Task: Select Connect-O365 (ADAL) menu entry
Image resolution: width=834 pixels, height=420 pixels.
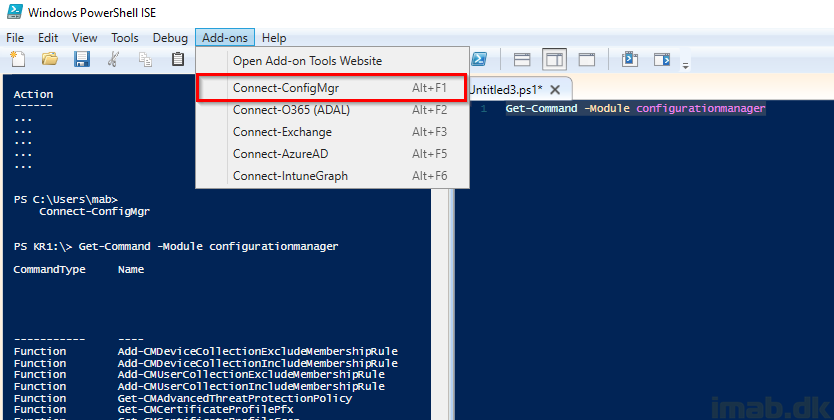Action: tap(332, 110)
